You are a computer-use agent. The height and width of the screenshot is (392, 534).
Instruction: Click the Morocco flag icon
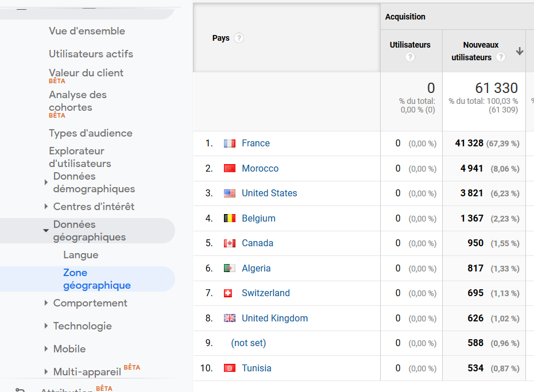click(229, 169)
